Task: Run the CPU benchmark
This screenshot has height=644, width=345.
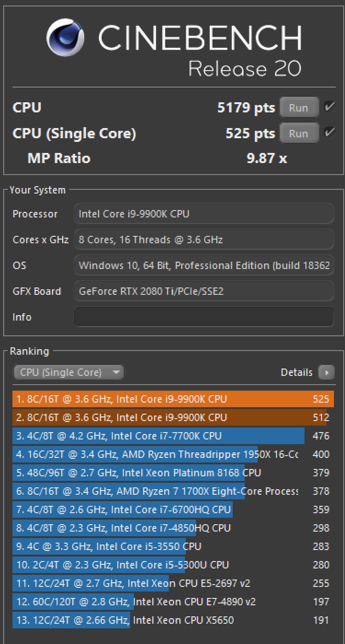Action: 299,107
